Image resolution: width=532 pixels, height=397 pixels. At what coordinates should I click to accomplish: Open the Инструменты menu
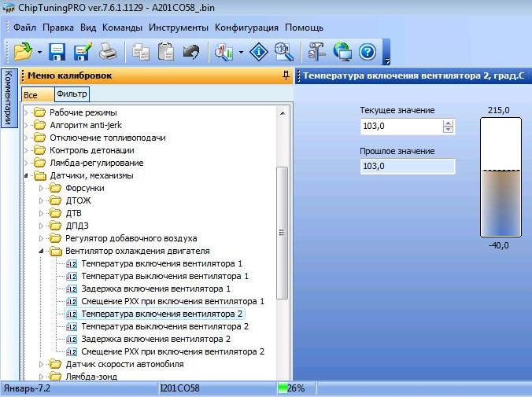(x=178, y=27)
